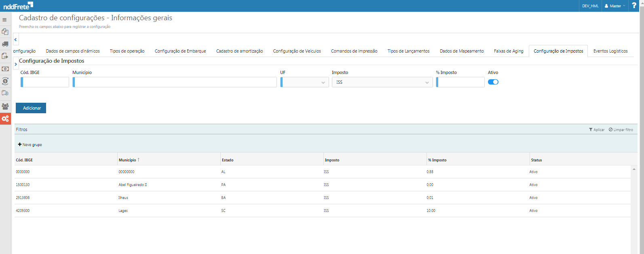Add a Novo grupo filter
Viewport: 644px width, 254px height.
pos(30,145)
